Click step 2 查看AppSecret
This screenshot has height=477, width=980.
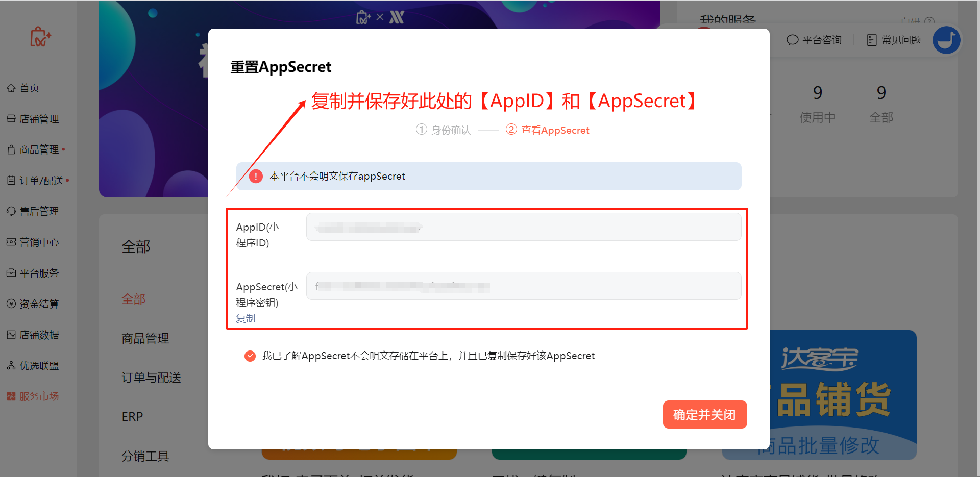tap(547, 130)
